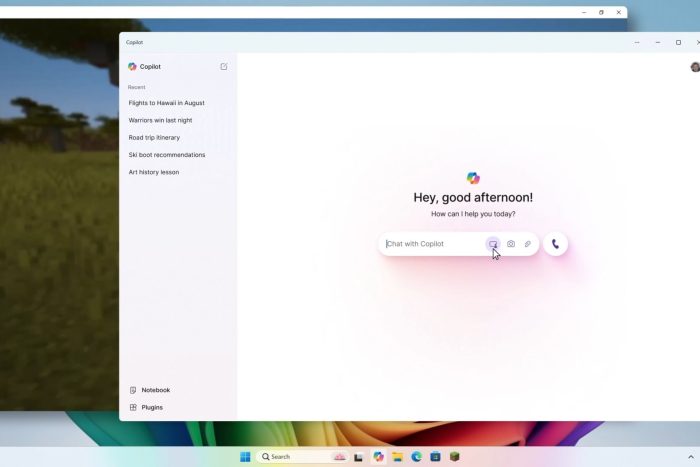Open 'Ski boot recommendations' conversation
This screenshot has height=467, width=700.
tap(167, 154)
